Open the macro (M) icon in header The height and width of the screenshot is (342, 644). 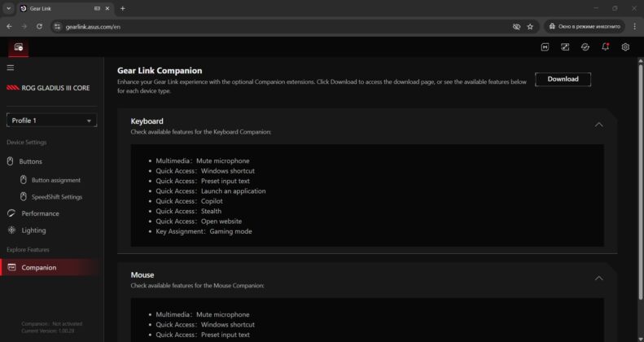click(545, 47)
